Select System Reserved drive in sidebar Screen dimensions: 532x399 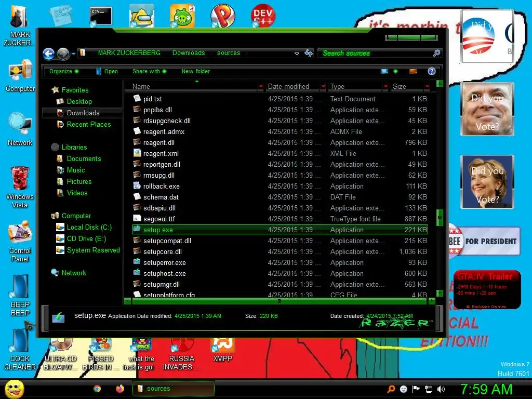click(x=93, y=250)
